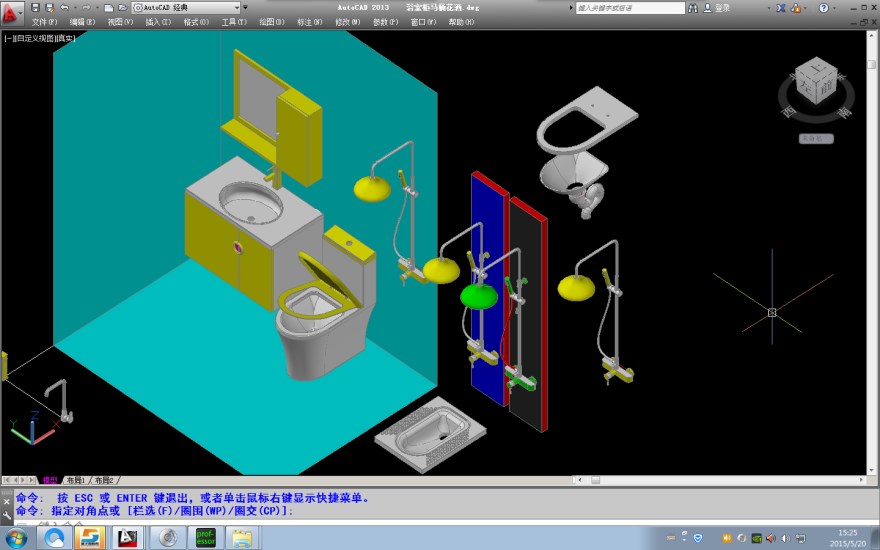Click the Undo arrow icon
Viewport: 880px width, 550px height.
coord(64,7)
